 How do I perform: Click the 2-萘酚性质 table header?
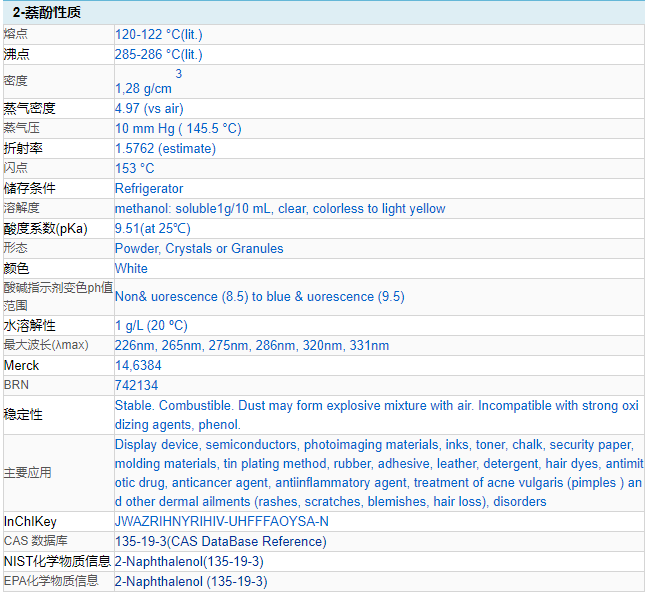47,13
